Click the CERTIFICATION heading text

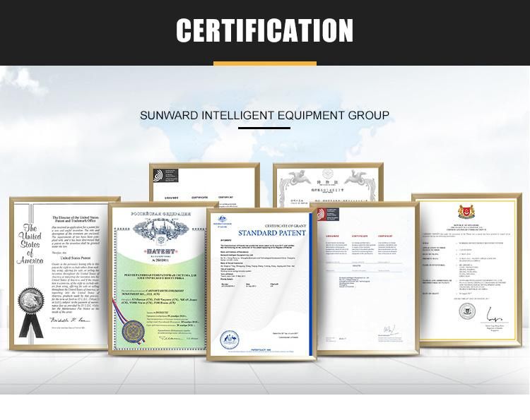pyautogui.click(x=265, y=30)
